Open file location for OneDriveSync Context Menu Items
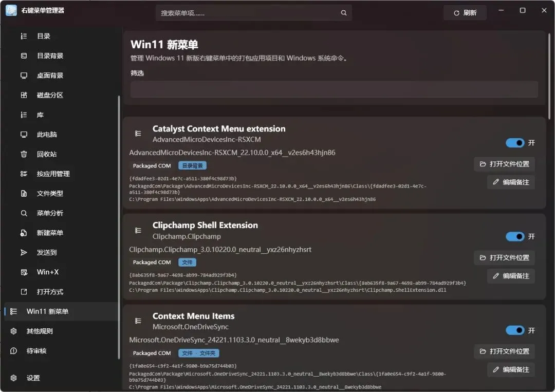The height and width of the screenshot is (392, 555). click(505, 351)
